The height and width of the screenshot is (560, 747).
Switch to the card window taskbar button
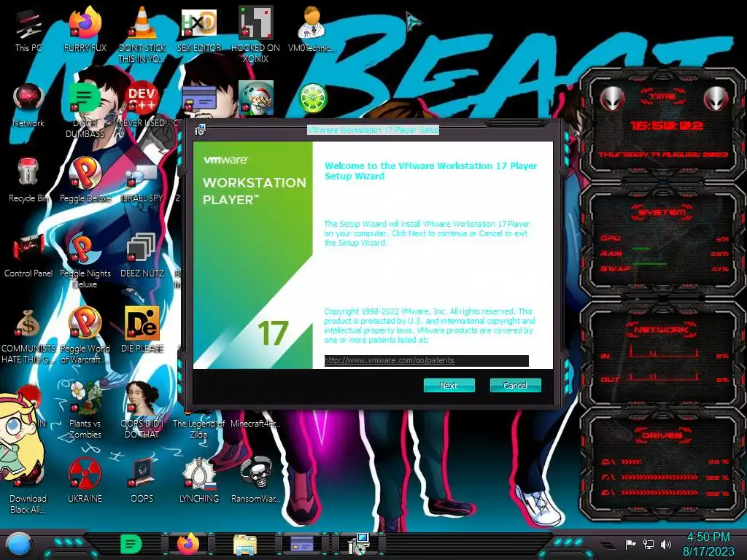pyautogui.click(x=302, y=544)
